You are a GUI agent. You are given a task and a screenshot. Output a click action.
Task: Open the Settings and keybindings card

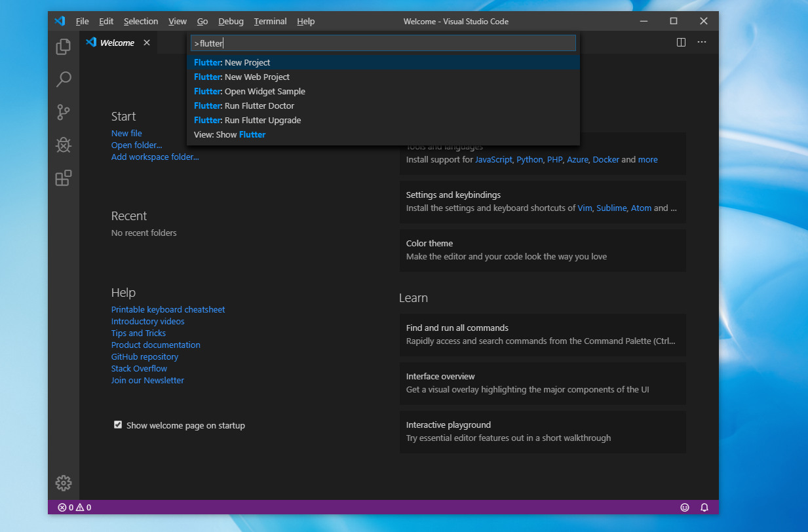coord(543,201)
